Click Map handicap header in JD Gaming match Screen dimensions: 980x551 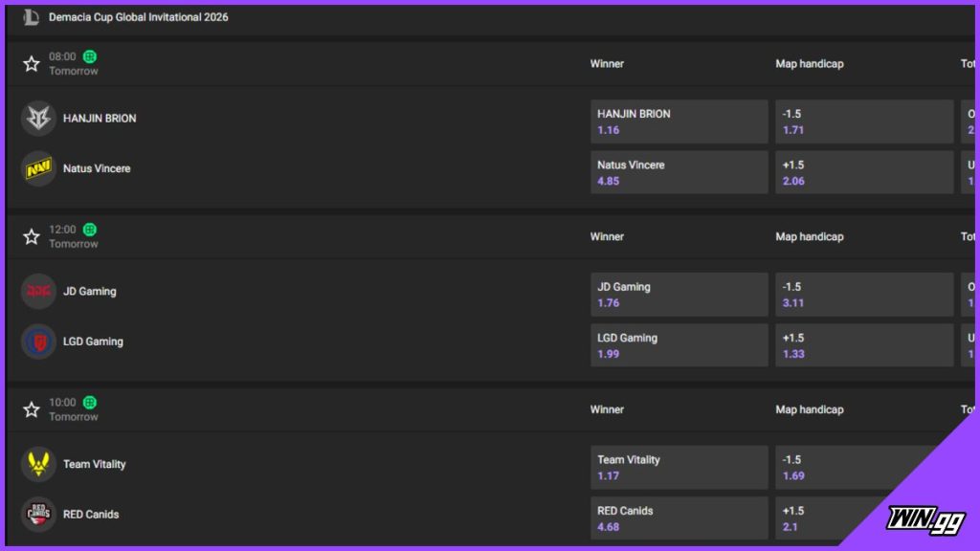click(x=810, y=237)
